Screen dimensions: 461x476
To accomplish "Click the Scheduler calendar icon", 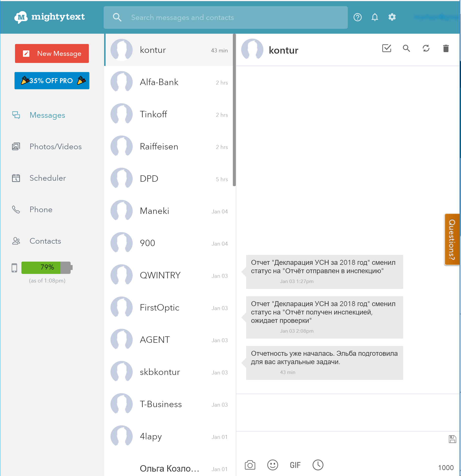I will coord(16,178).
